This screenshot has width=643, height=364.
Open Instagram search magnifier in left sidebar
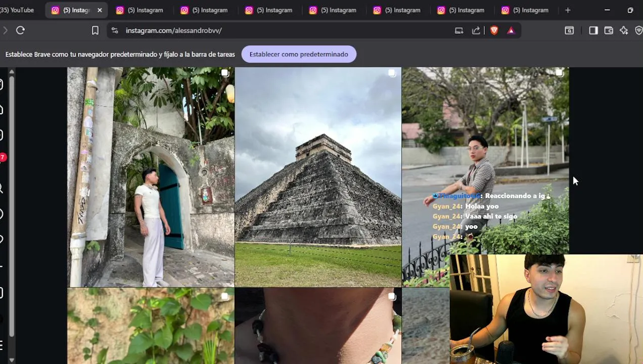click(2, 188)
